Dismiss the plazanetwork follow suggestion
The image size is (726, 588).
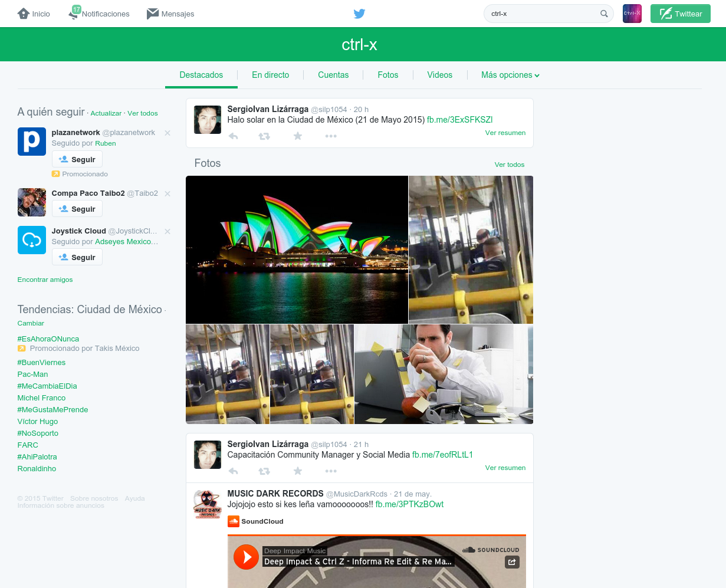[167, 133]
